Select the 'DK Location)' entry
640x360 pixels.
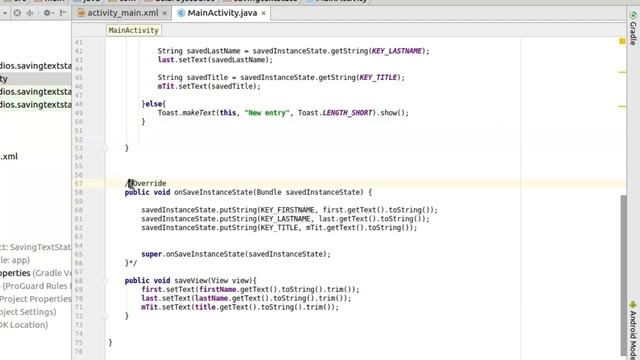(x=24, y=325)
